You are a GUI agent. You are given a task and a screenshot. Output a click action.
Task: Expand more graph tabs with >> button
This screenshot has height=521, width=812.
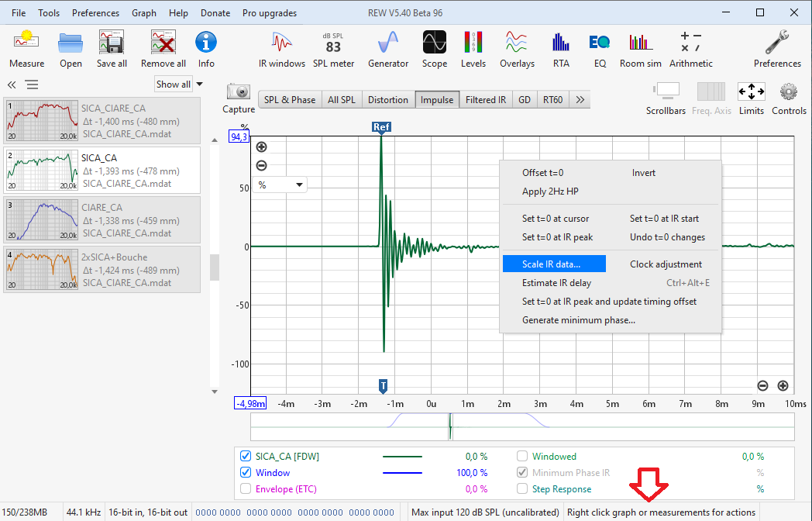pos(580,100)
